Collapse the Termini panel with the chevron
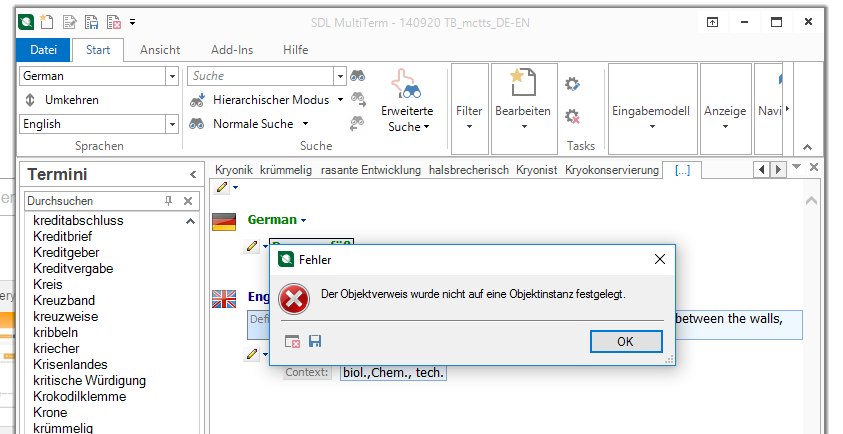 tap(192, 175)
